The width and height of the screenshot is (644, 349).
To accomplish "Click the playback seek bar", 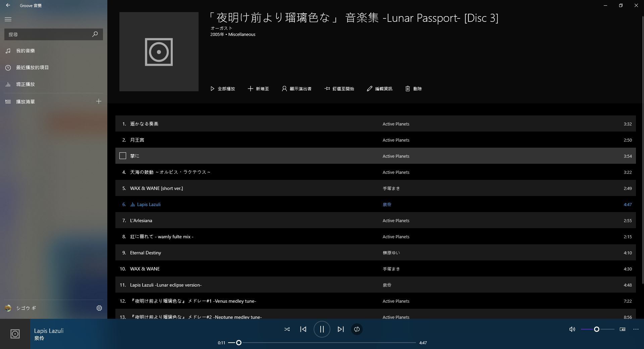I will (322, 343).
